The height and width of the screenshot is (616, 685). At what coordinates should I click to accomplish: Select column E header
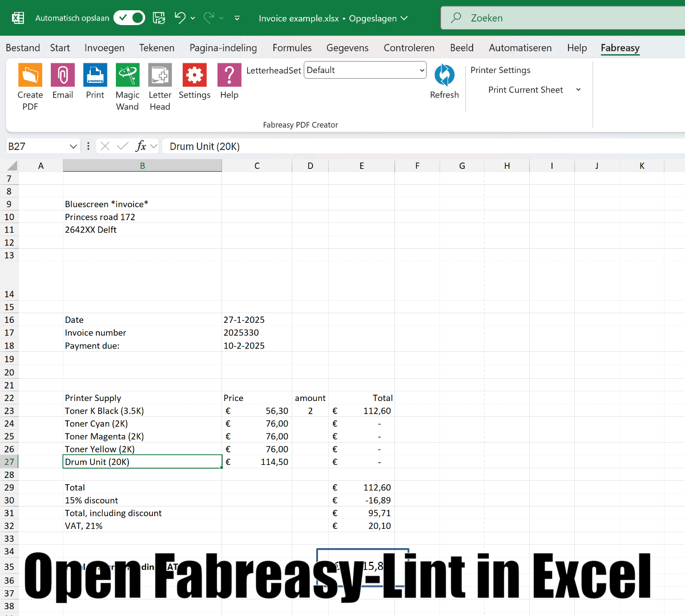point(362,166)
